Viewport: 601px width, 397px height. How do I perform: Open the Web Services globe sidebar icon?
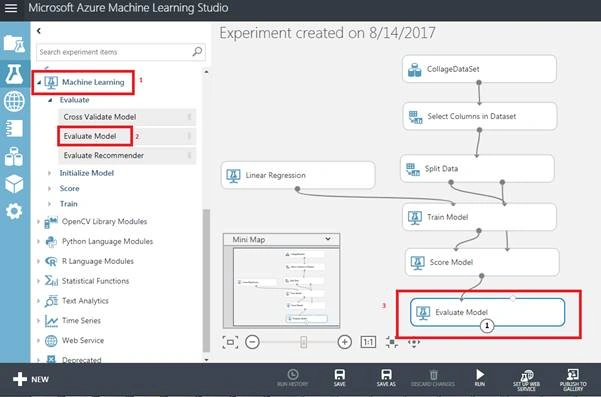(x=14, y=101)
